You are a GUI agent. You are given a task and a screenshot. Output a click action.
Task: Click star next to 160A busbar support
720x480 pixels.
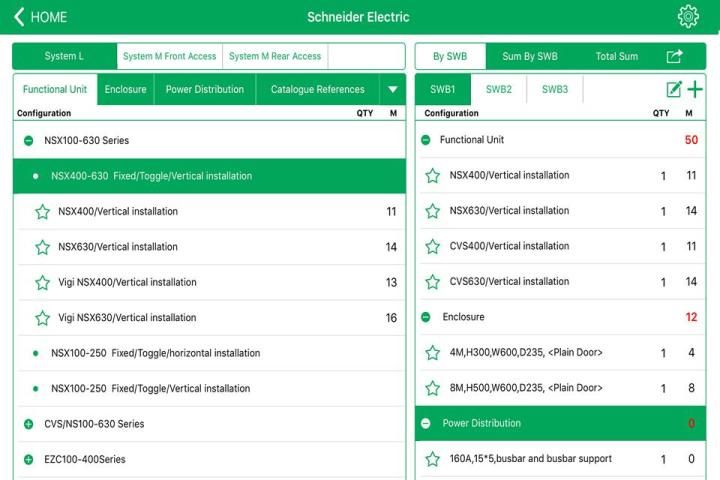click(433, 459)
